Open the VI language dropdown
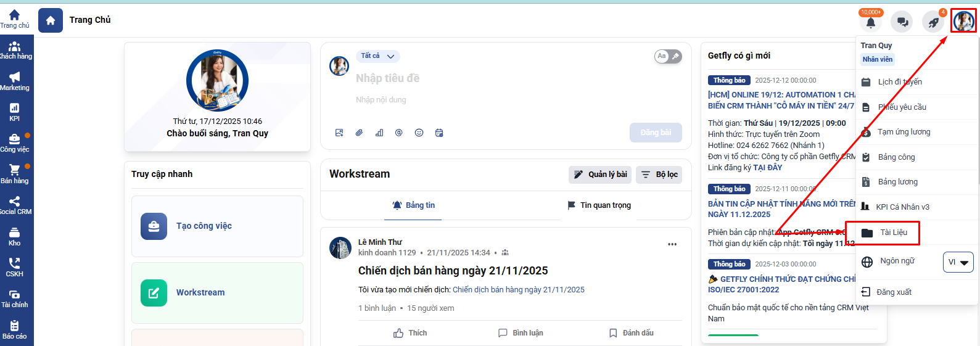 coord(958,262)
